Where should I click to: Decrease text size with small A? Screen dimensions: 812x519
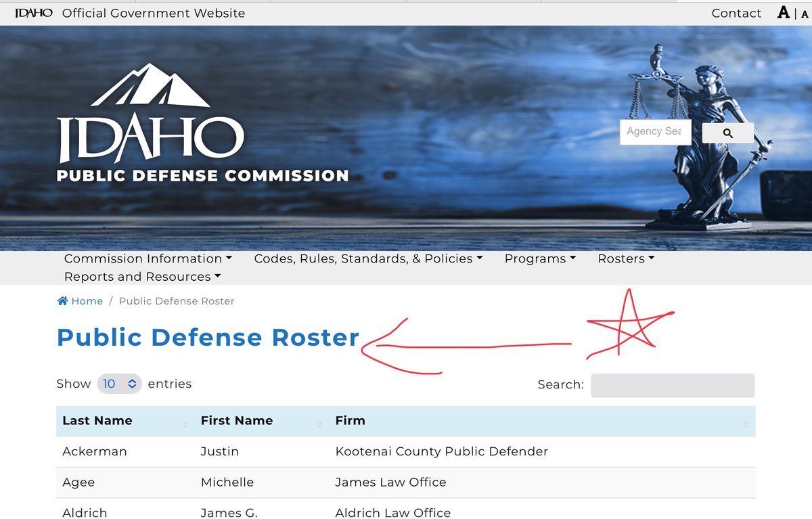[x=805, y=14]
